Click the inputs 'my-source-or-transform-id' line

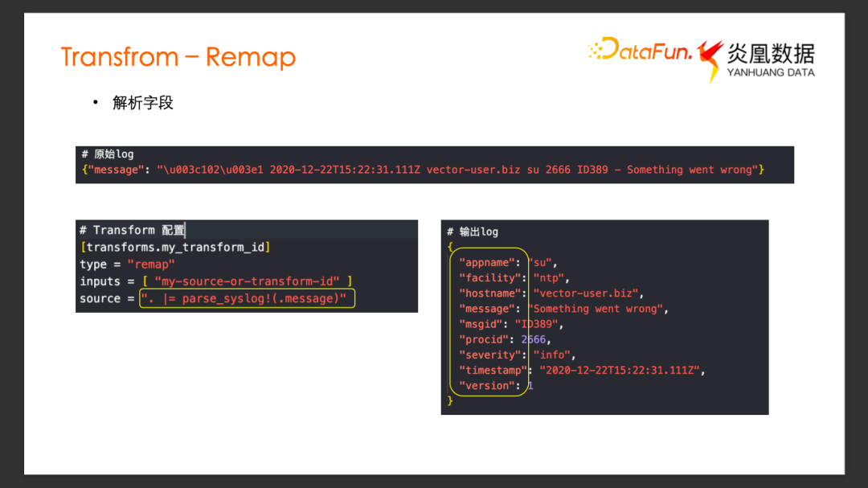(216, 281)
